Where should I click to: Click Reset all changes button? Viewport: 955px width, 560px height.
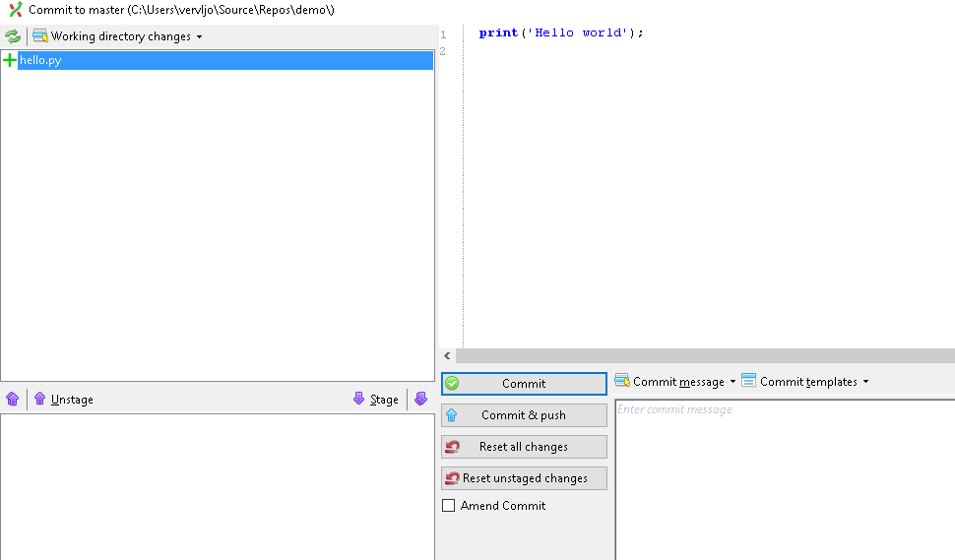click(x=524, y=447)
